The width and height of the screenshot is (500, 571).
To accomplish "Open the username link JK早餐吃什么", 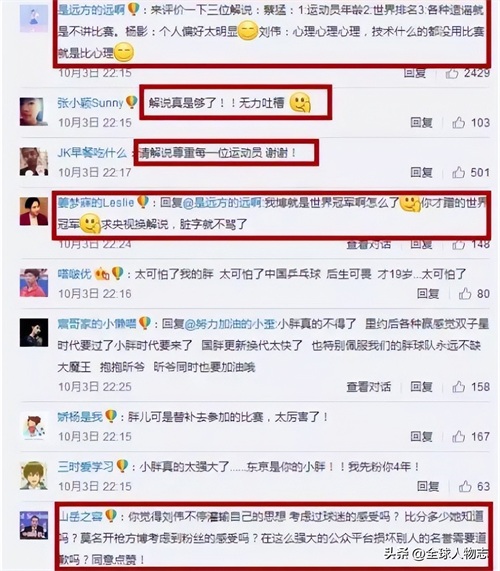I will 92,153.
